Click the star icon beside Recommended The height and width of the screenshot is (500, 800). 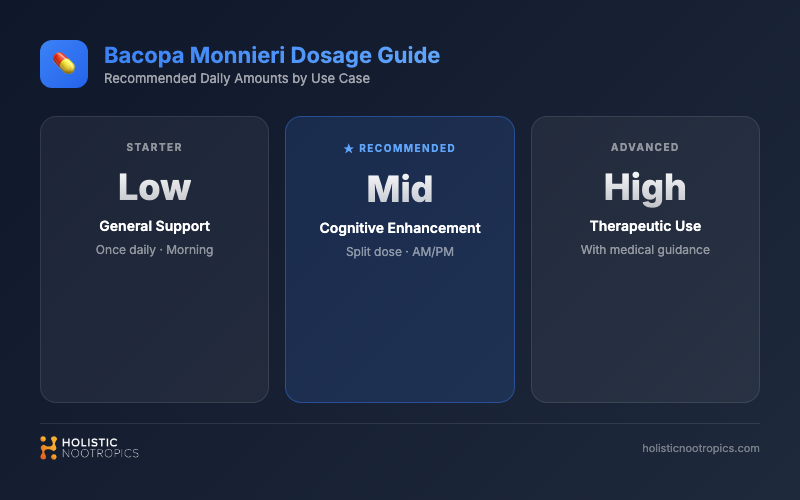pos(348,148)
